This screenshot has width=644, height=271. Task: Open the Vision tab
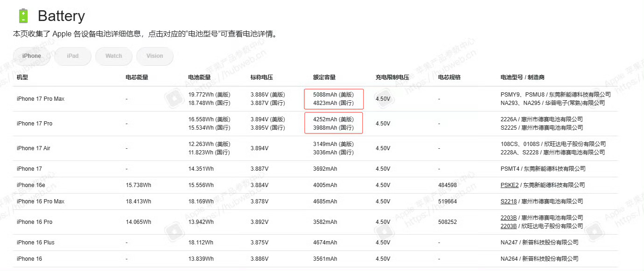click(155, 56)
